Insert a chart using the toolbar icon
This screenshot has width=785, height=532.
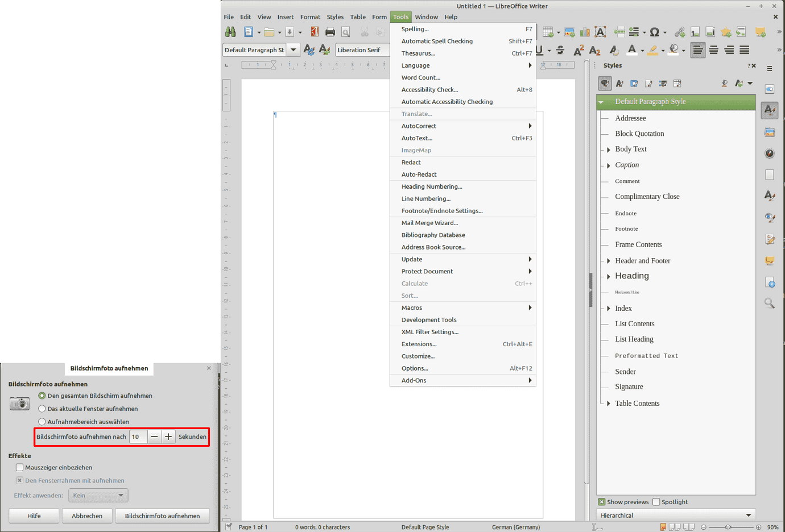pyautogui.click(x=585, y=32)
